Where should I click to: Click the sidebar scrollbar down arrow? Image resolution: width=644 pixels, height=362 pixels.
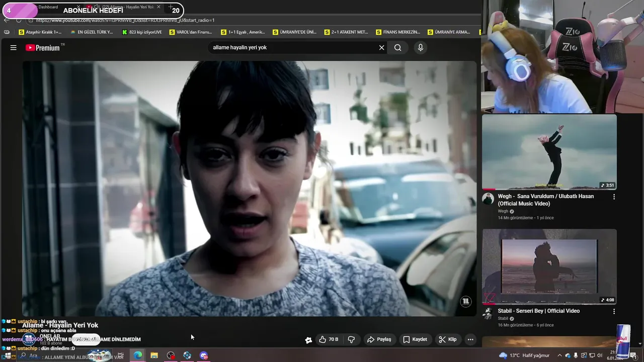[x=640, y=344]
